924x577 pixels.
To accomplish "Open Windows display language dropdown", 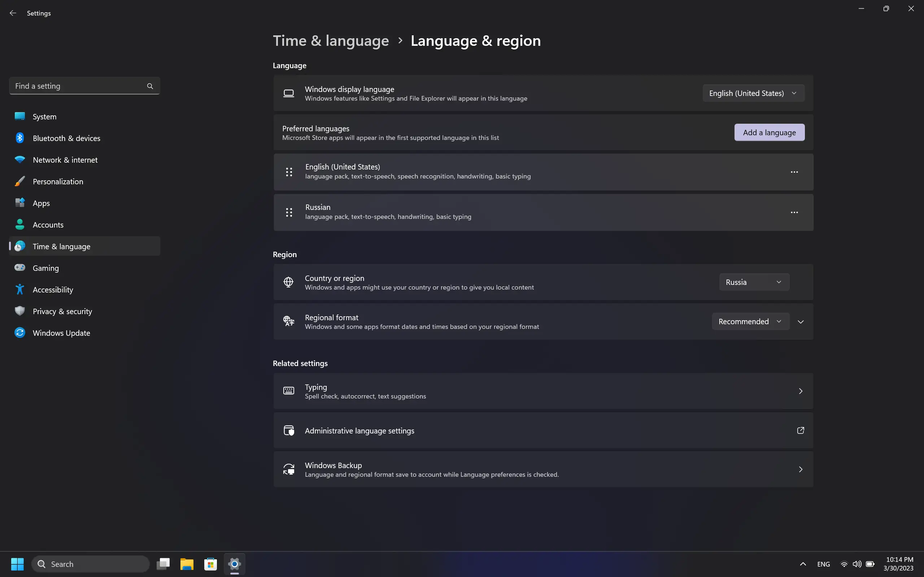I will click(x=753, y=93).
